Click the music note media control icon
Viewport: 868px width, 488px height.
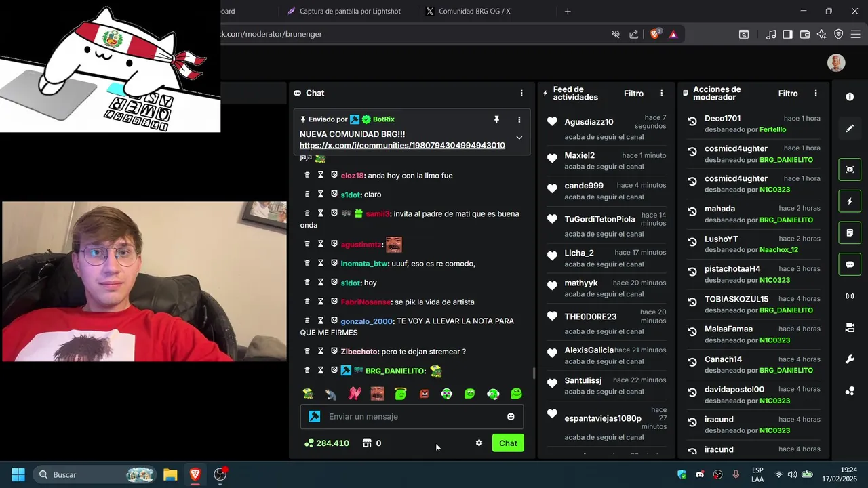click(771, 34)
